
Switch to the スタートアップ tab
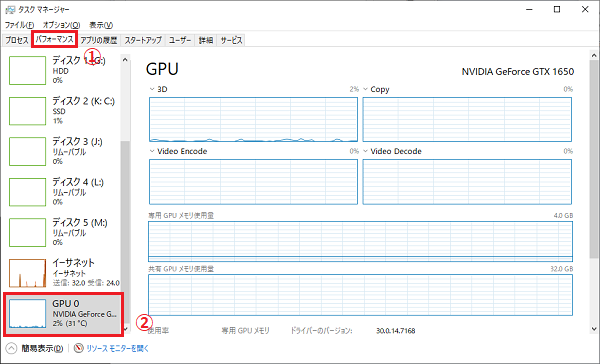pyautogui.click(x=143, y=40)
